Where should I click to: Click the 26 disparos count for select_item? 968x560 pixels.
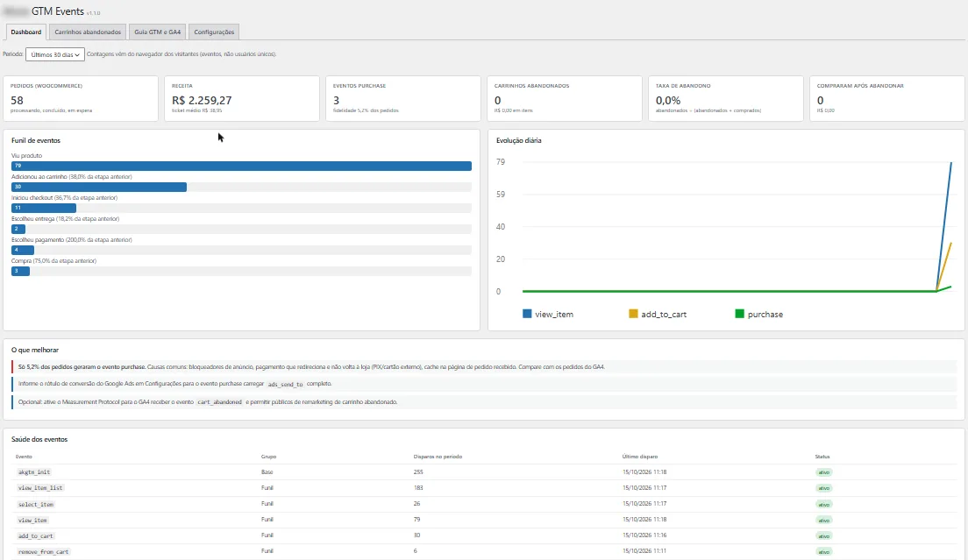(416, 504)
